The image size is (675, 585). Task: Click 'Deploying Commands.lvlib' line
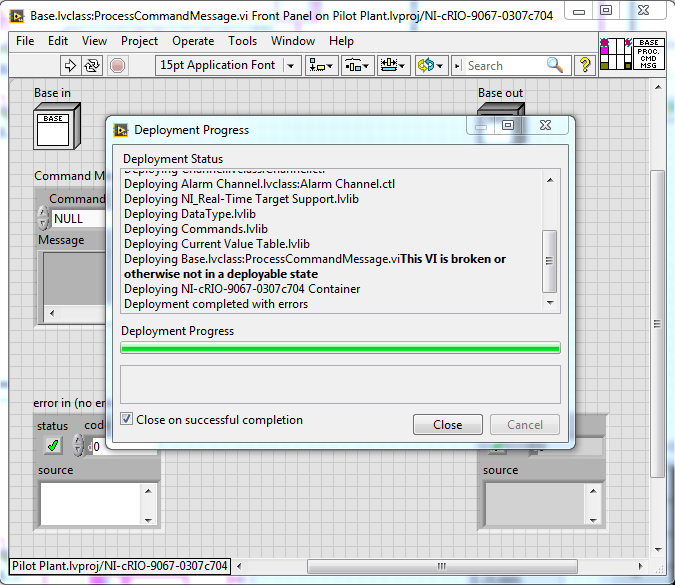coord(196,229)
